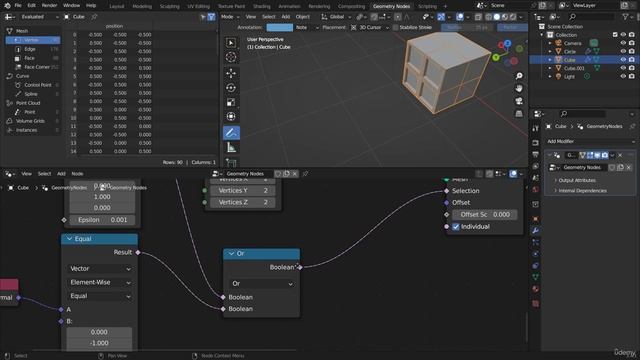The image size is (640, 360).
Task: Toggle visibility eye for Circle in Outliner
Action: coord(623,51)
